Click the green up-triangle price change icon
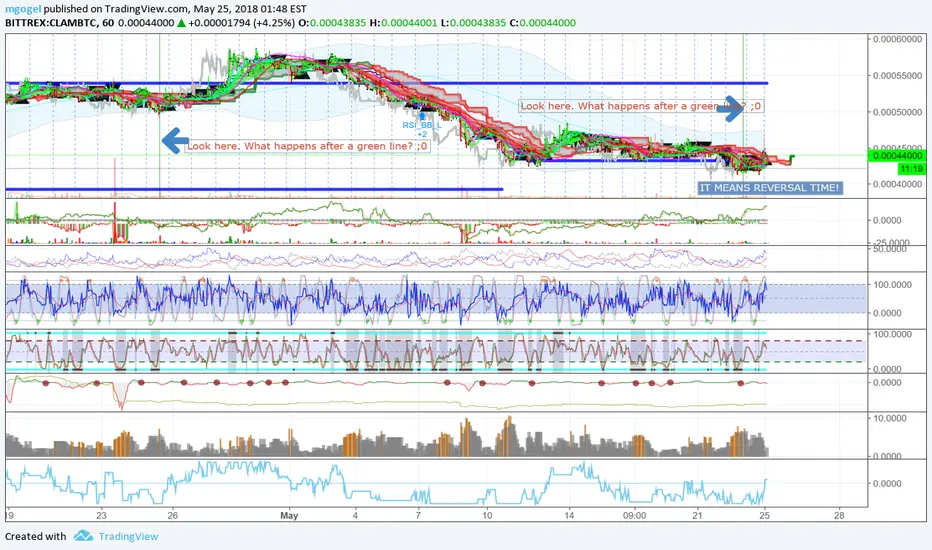This screenshot has width=932, height=550. point(181,23)
